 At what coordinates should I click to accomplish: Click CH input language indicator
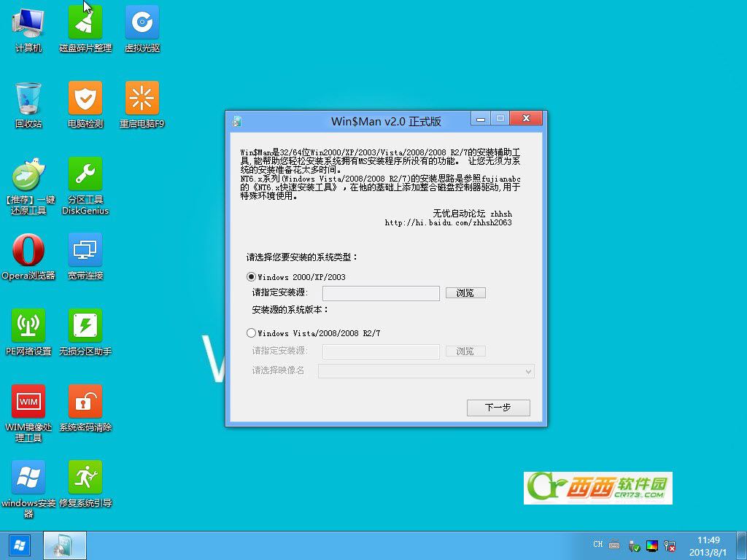[x=598, y=544]
